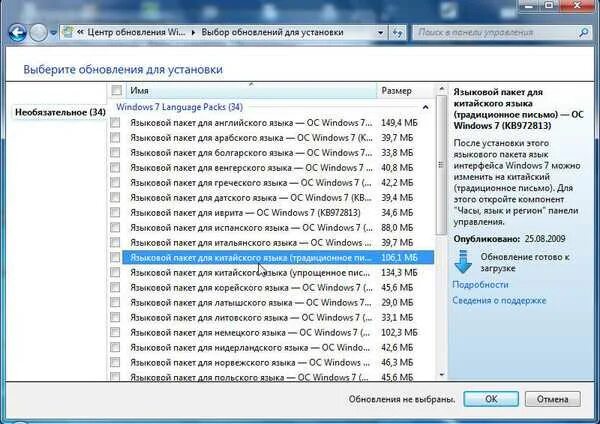The height and width of the screenshot is (424, 600).
Task: Open the Сведения о поддержке link
Action: coord(499,300)
